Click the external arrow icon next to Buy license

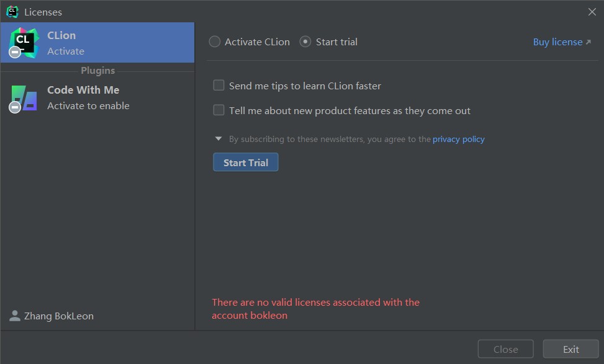(x=588, y=42)
